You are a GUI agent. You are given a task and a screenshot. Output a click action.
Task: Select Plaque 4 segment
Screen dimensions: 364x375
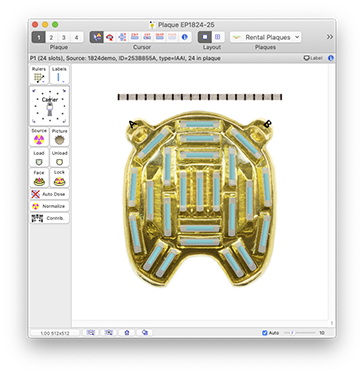click(x=76, y=37)
